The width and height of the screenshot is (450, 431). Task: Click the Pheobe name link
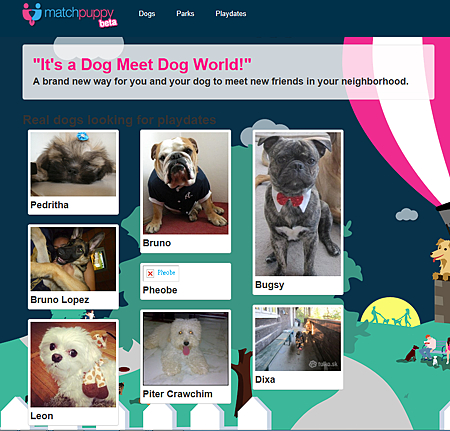coord(160,290)
